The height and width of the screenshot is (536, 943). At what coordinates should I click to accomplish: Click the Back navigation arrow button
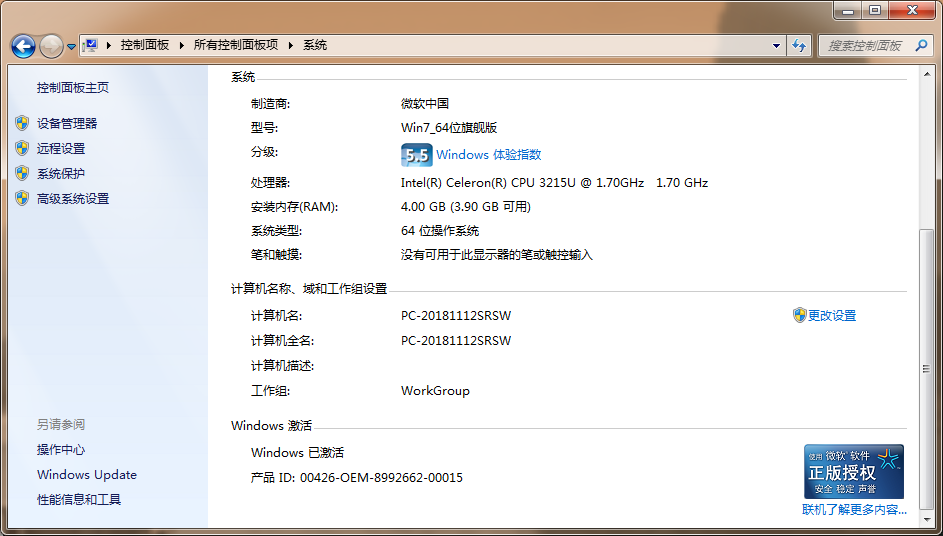pos(23,46)
